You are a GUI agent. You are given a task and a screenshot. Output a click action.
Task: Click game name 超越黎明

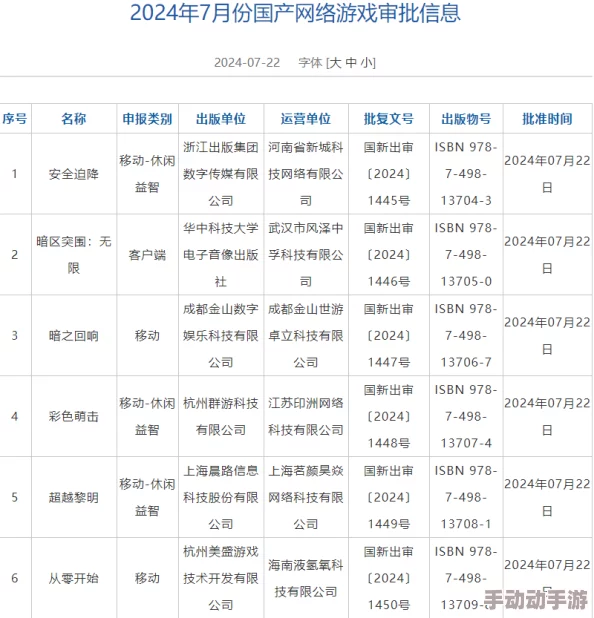click(74, 497)
